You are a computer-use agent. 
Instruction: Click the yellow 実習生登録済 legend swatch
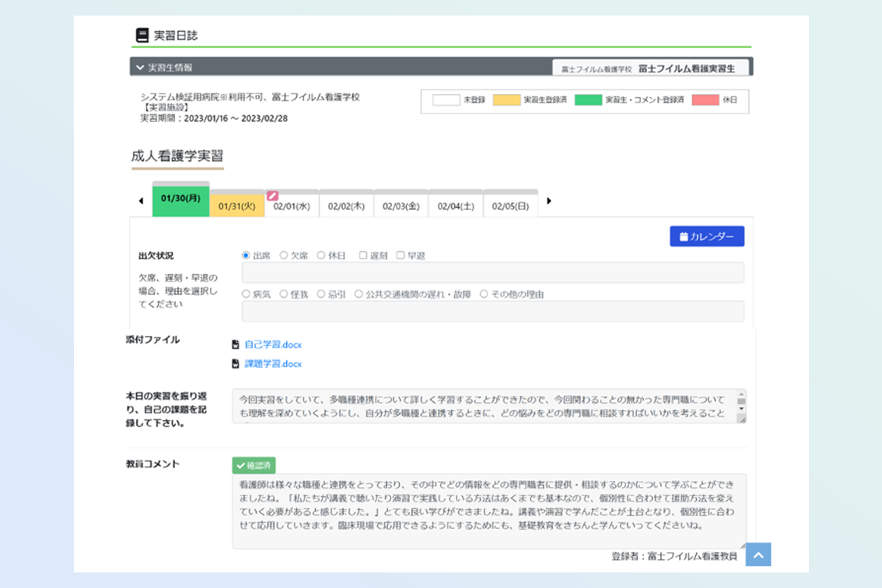pos(506,100)
